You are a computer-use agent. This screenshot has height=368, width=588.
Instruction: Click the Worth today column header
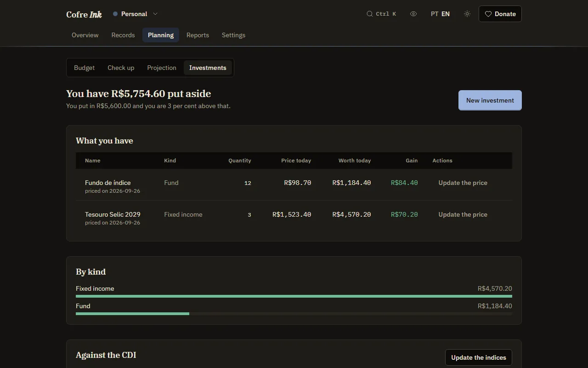click(x=355, y=161)
